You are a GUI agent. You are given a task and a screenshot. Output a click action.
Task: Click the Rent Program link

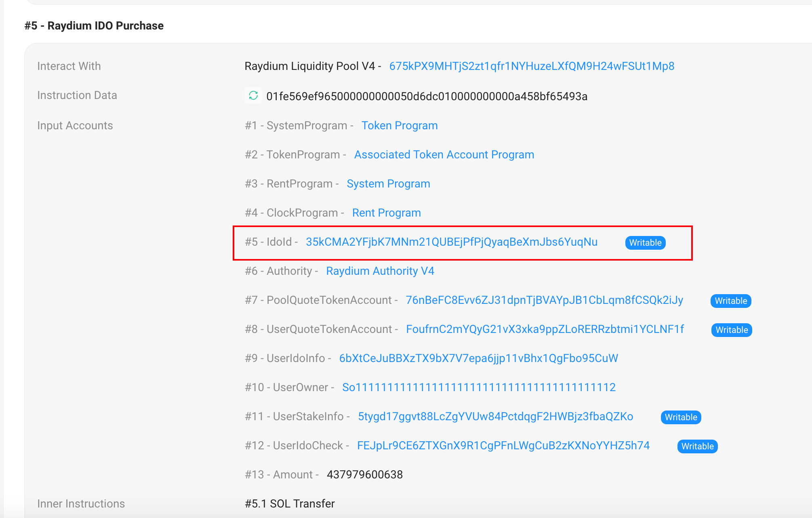(386, 213)
